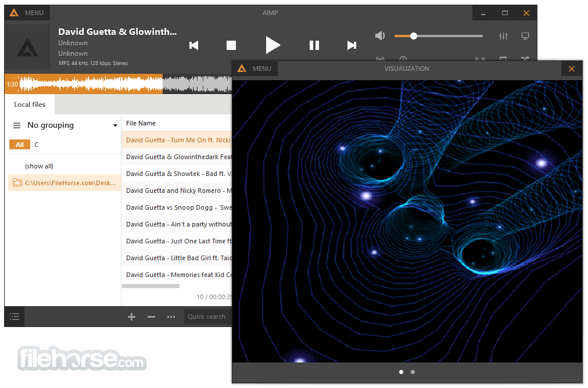Select the C:\Users\FileHorse.com folder entry
Viewport: 588px width, 388px height.
[64, 183]
